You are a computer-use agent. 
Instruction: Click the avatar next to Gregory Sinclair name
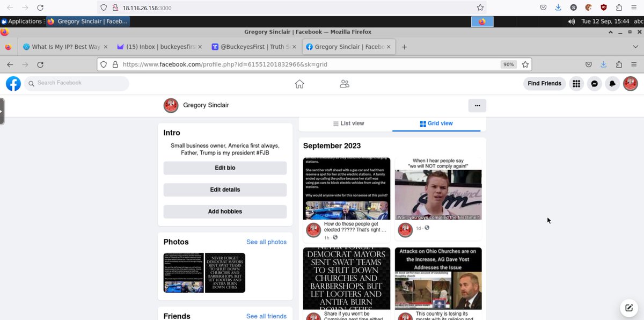click(x=171, y=105)
